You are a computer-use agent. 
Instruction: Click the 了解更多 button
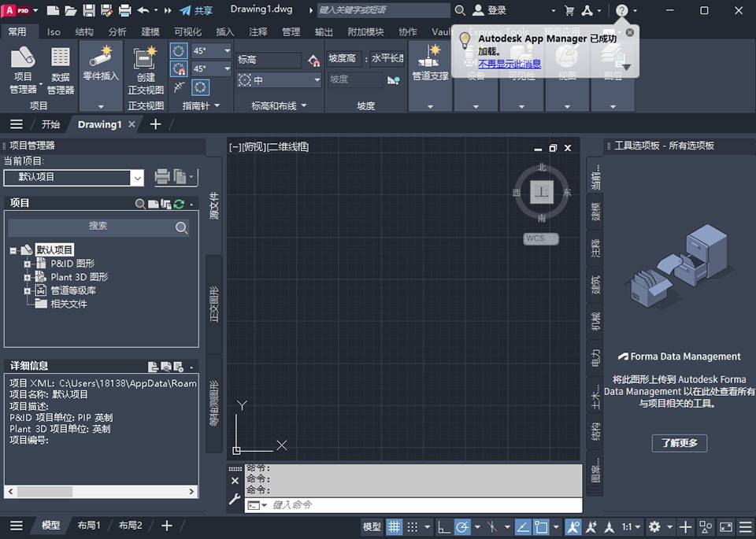pyautogui.click(x=680, y=443)
